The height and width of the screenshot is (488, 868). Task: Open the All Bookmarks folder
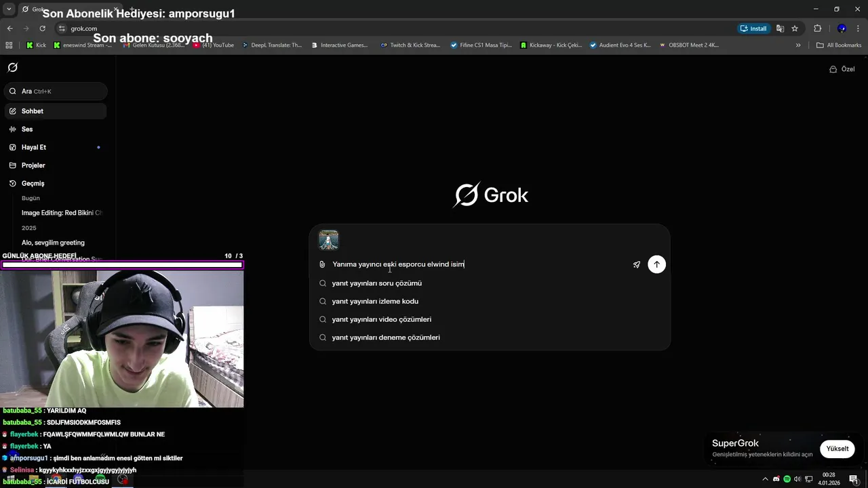pos(839,45)
